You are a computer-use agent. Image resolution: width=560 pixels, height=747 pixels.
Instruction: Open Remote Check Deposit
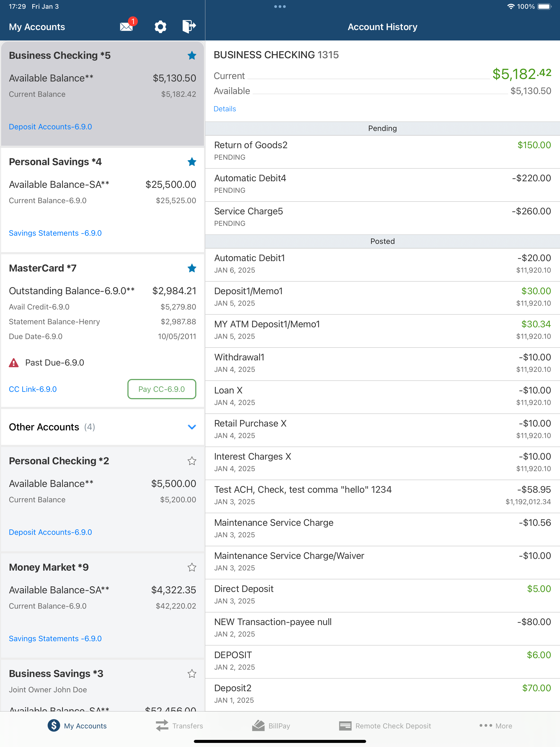(385, 725)
